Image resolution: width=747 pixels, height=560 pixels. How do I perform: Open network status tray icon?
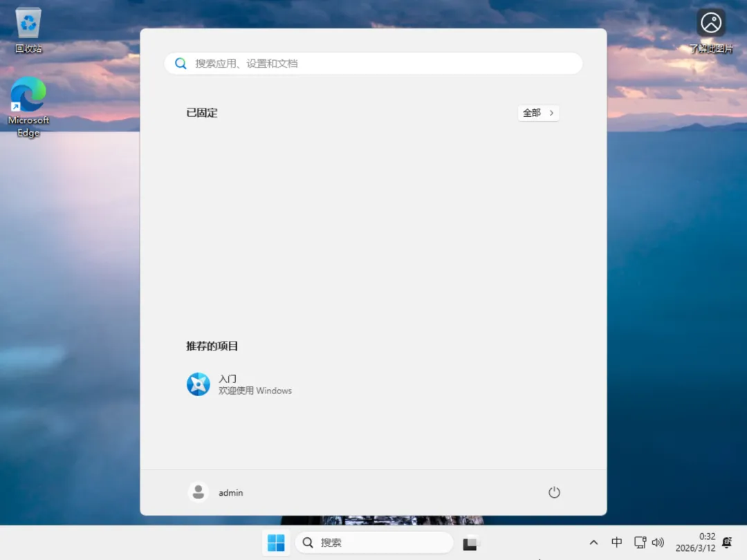point(640,543)
